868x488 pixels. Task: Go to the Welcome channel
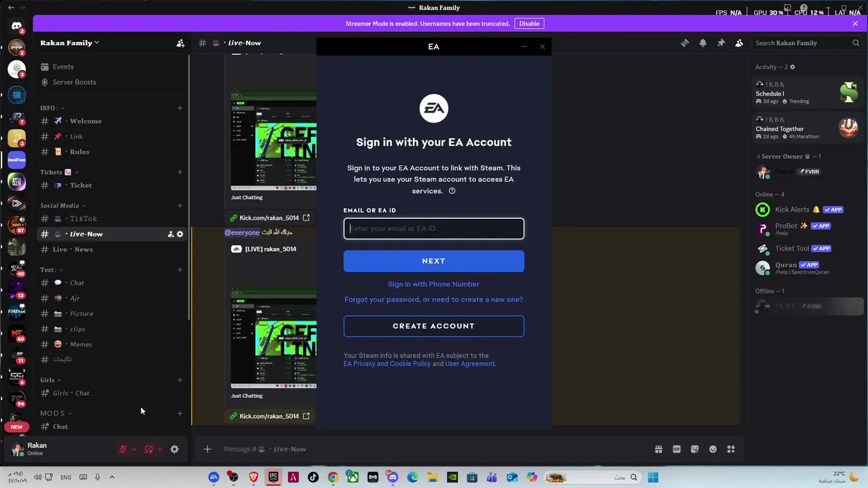113,121
